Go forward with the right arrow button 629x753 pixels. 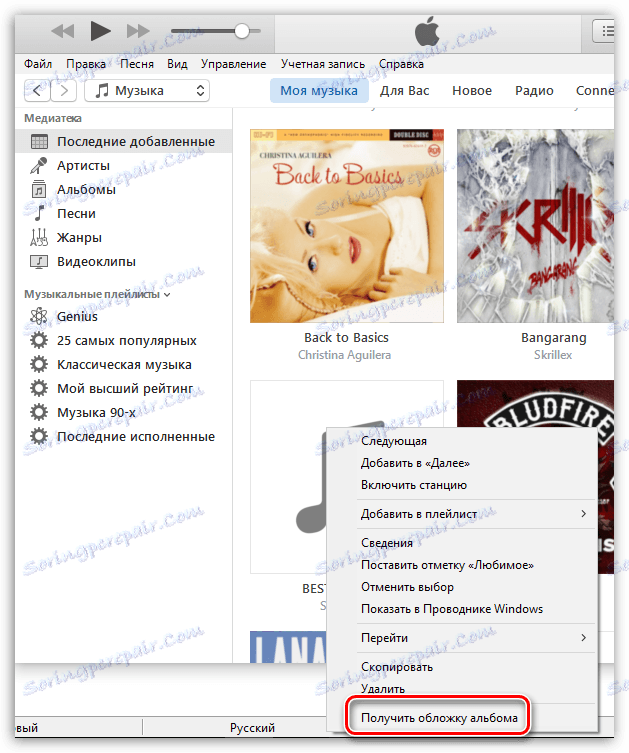point(63,90)
